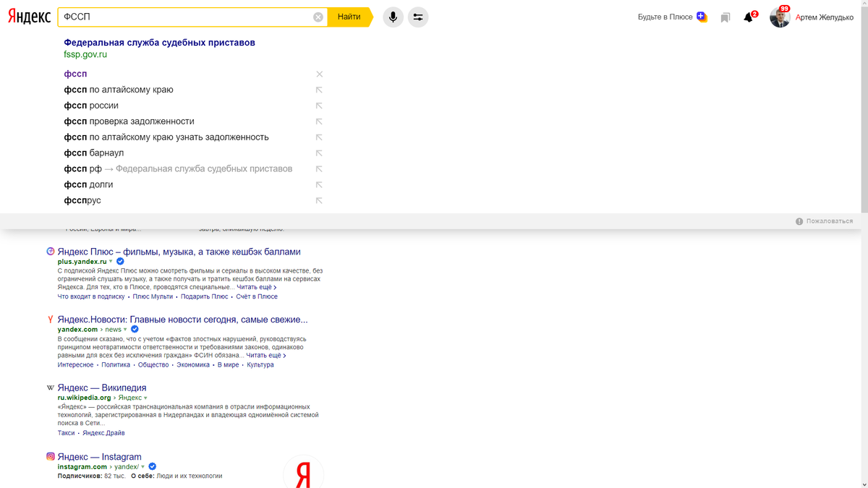
Task: Expand 'Читать ещё' in Яндекс Плюс snippet
Action: (256, 287)
